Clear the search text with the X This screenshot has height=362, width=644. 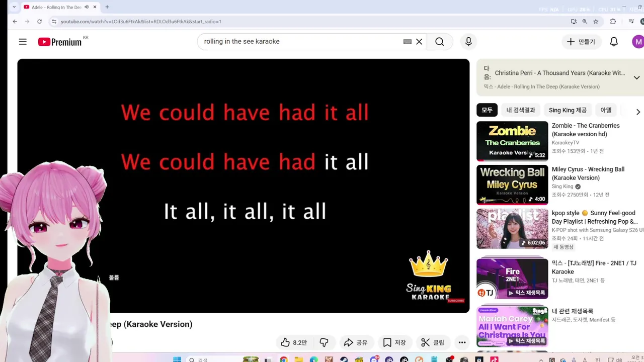(419, 42)
